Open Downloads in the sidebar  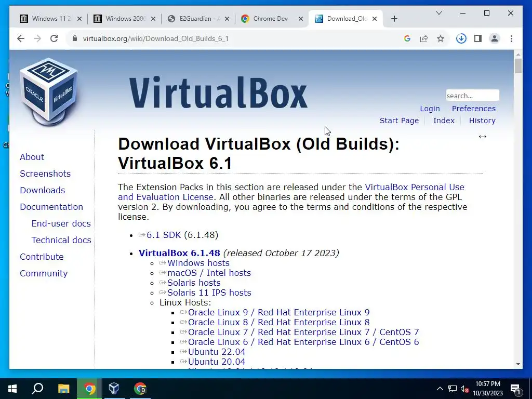pos(43,190)
